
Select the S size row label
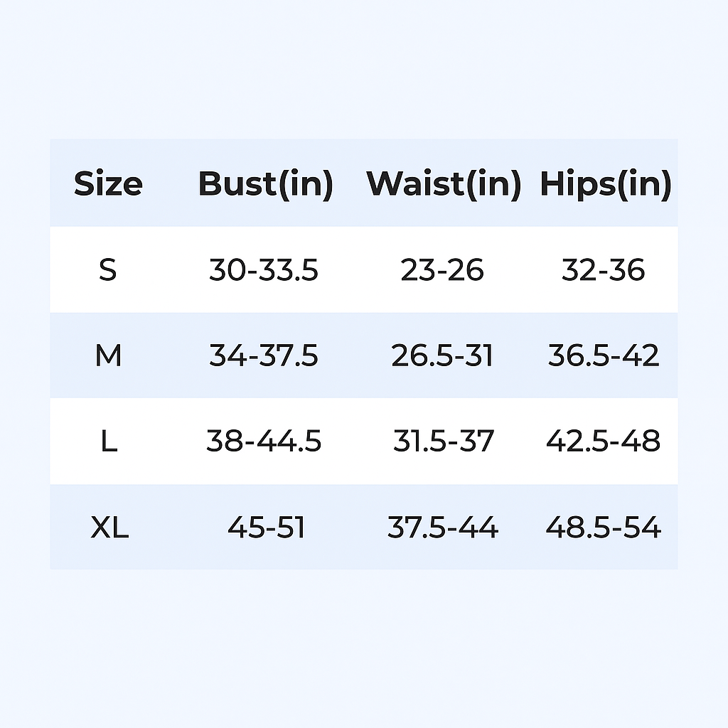(x=107, y=270)
